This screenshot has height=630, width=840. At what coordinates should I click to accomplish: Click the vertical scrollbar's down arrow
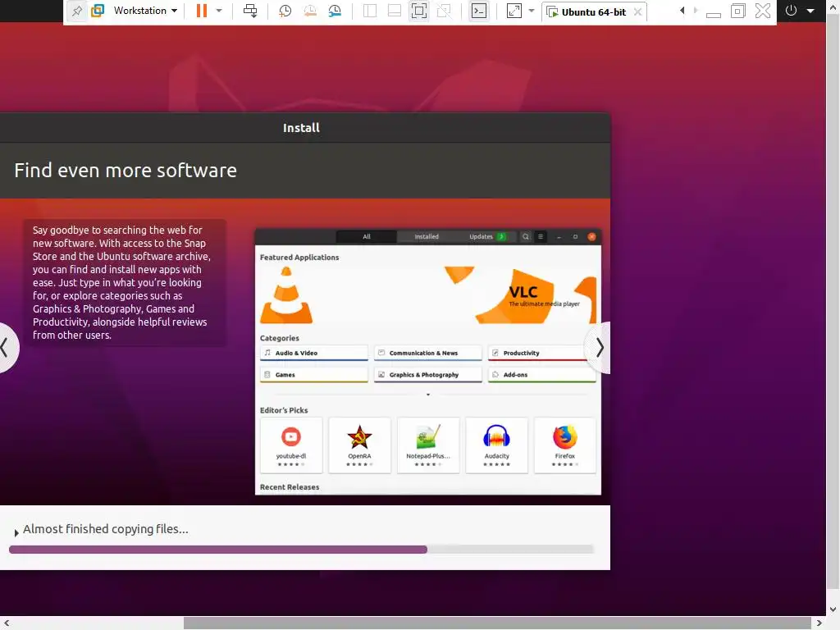(x=833, y=609)
